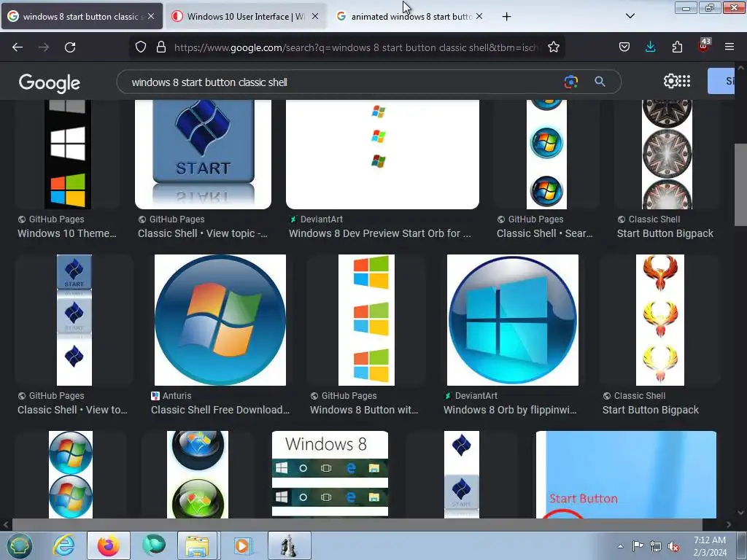Image resolution: width=747 pixels, height=560 pixels.
Task: Go back to the previous page
Action: pos(18,47)
